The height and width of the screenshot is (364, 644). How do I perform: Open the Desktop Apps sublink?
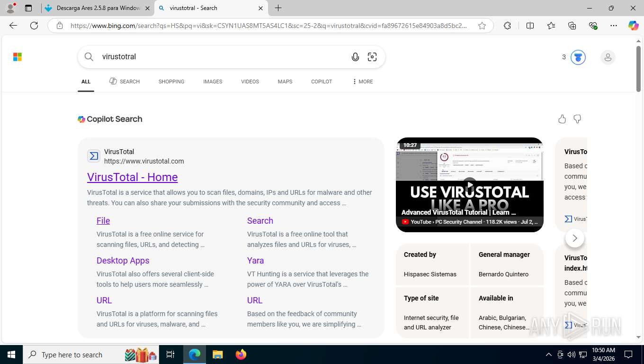click(x=123, y=260)
